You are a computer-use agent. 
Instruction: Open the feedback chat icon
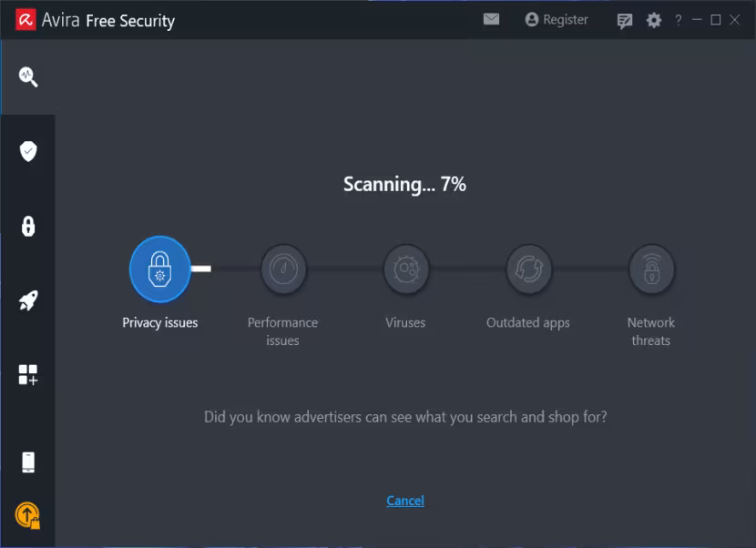pos(624,21)
